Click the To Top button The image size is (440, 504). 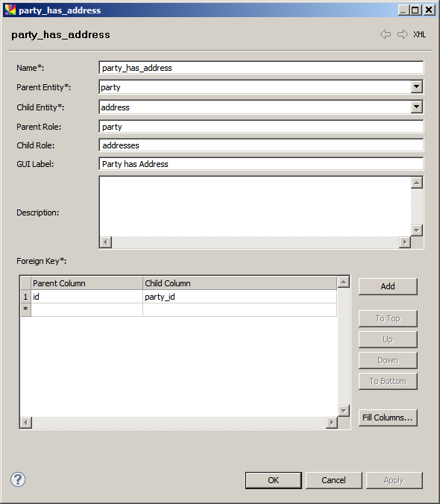[388, 318]
